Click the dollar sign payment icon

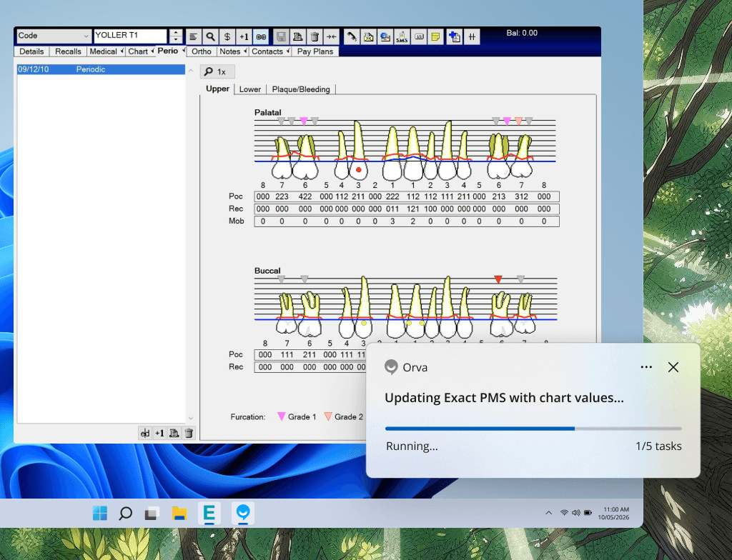click(x=227, y=36)
